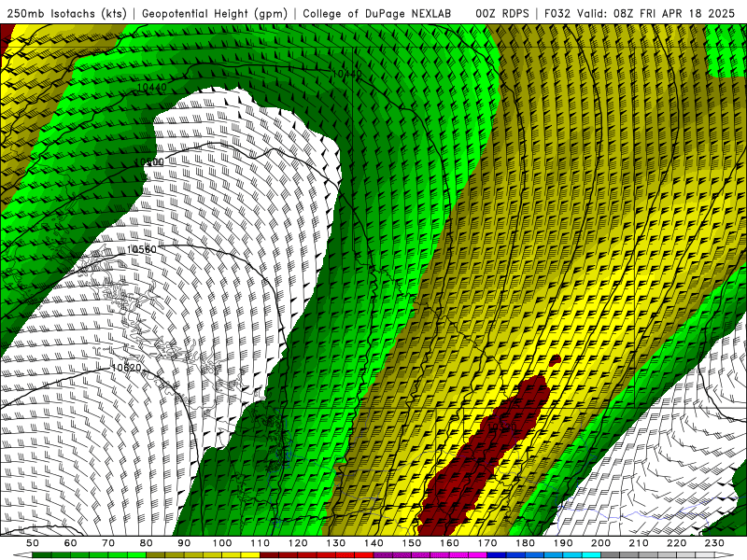Click the 10620 height contour label

tap(126, 368)
